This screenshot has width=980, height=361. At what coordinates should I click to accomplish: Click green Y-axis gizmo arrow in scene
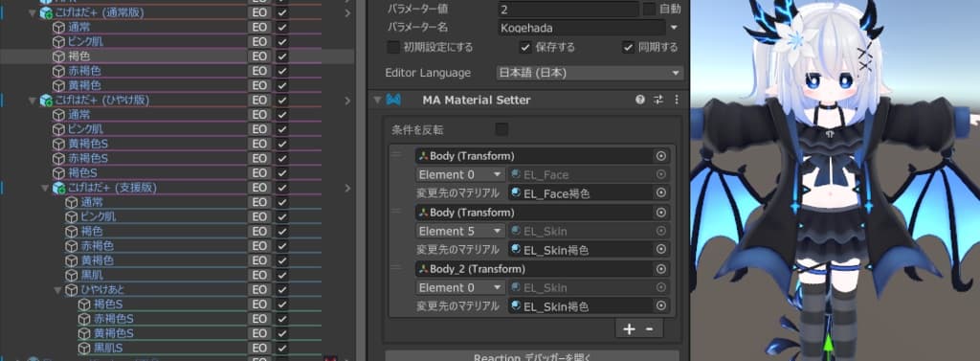pos(829,344)
